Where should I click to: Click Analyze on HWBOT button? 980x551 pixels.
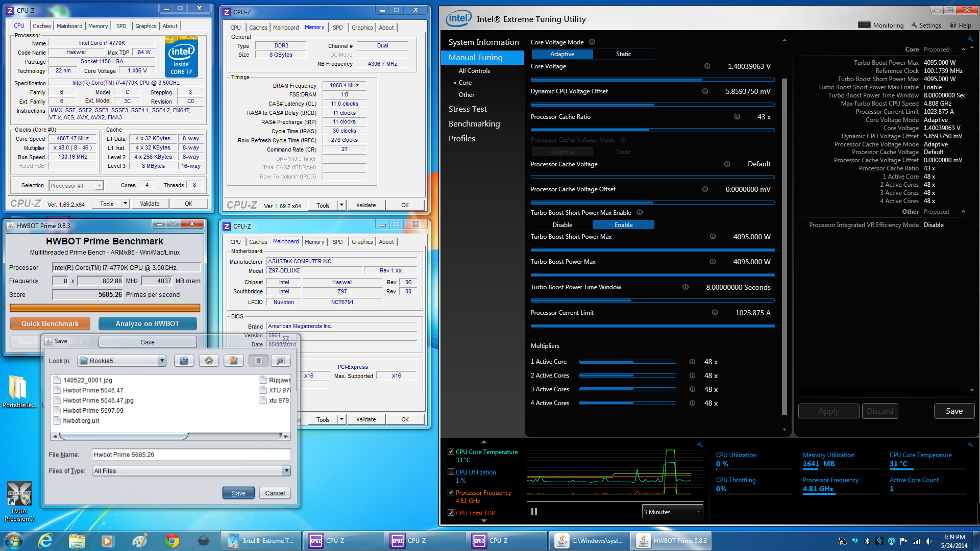(148, 323)
